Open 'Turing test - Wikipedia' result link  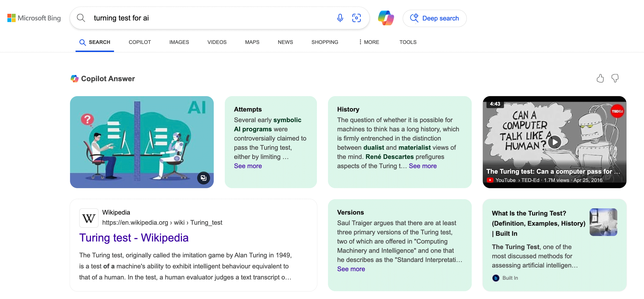pos(134,238)
